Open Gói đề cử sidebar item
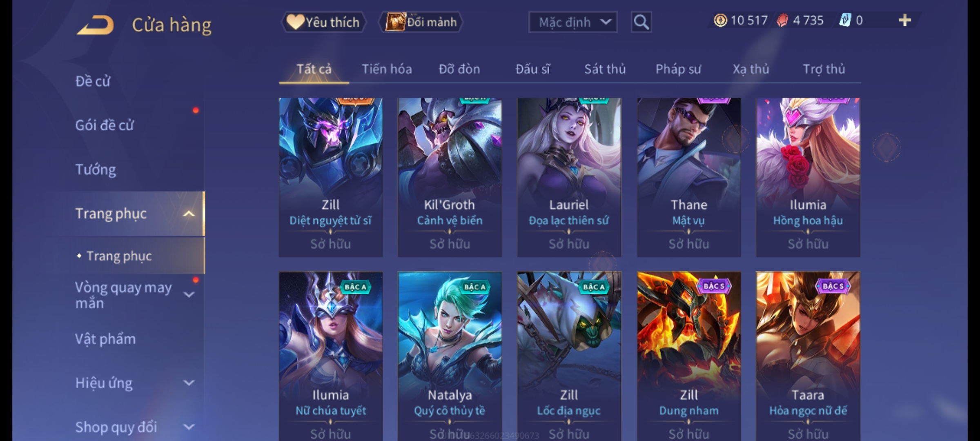Image resolution: width=980 pixels, height=441 pixels. (105, 125)
